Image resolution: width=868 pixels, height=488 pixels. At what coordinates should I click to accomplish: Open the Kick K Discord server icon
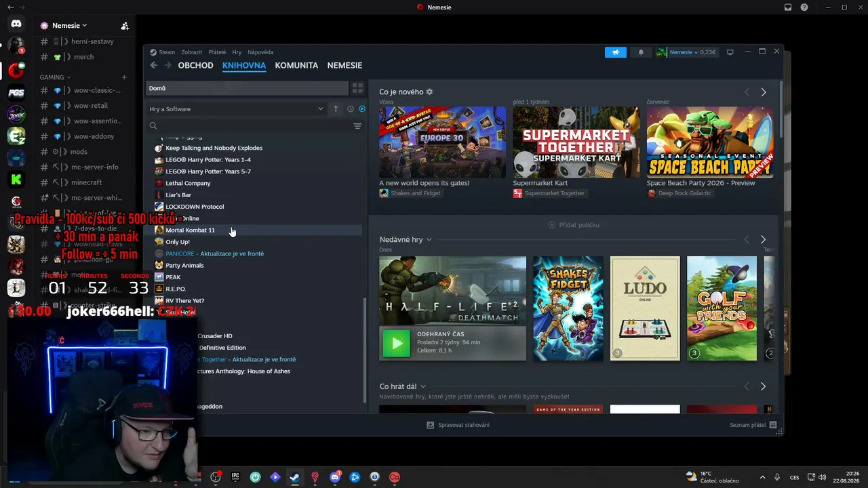click(16, 180)
